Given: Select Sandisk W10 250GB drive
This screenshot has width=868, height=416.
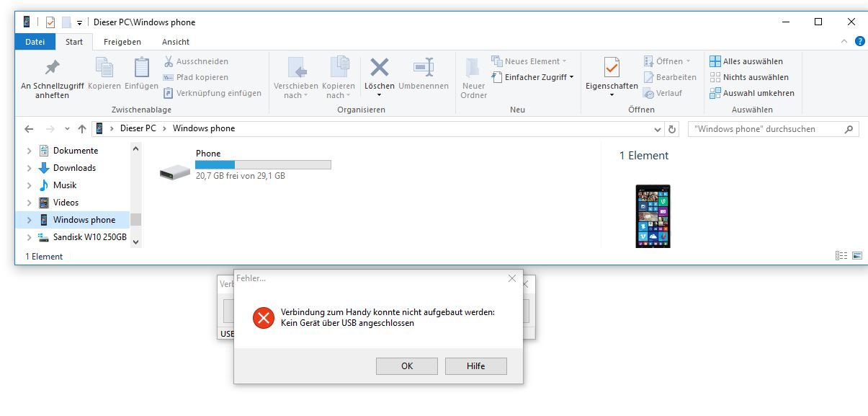Looking at the screenshot, I should (89, 237).
